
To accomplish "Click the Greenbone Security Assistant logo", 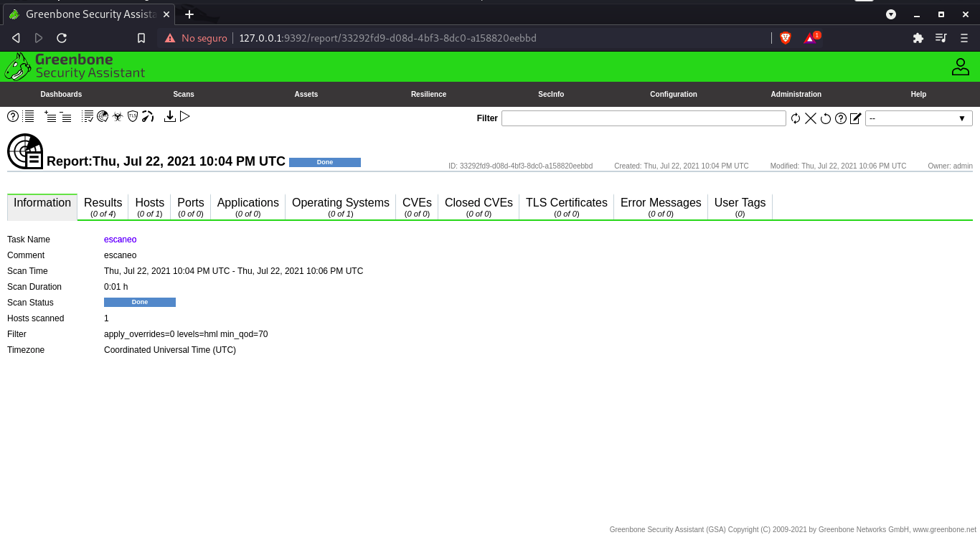I will tap(75, 67).
